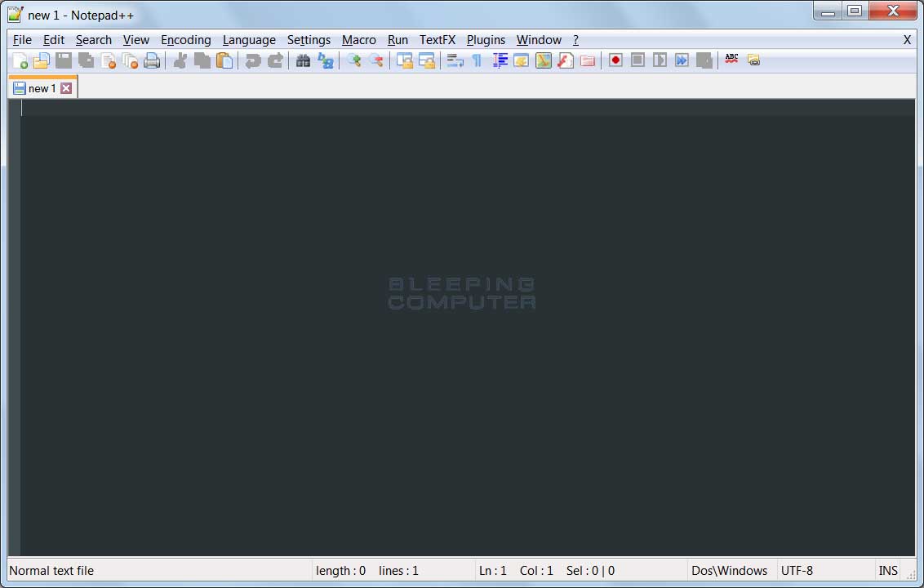The image size is (924, 588).
Task: Open the Encoding menu
Action: point(186,40)
